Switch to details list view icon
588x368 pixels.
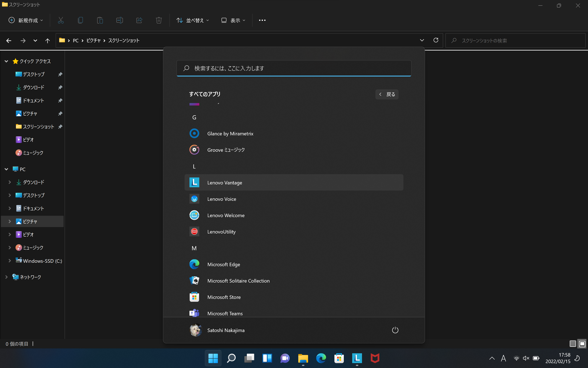click(x=573, y=344)
